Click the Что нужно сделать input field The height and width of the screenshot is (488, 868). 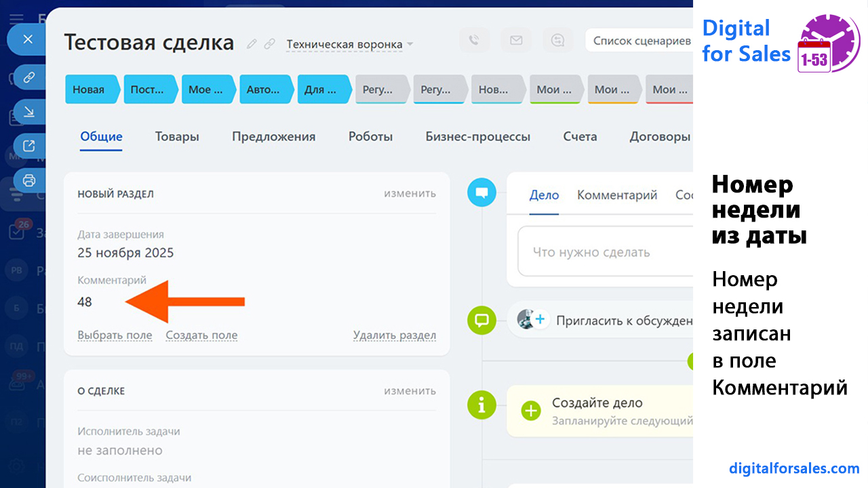pyautogui.click(x=604, y=252)
